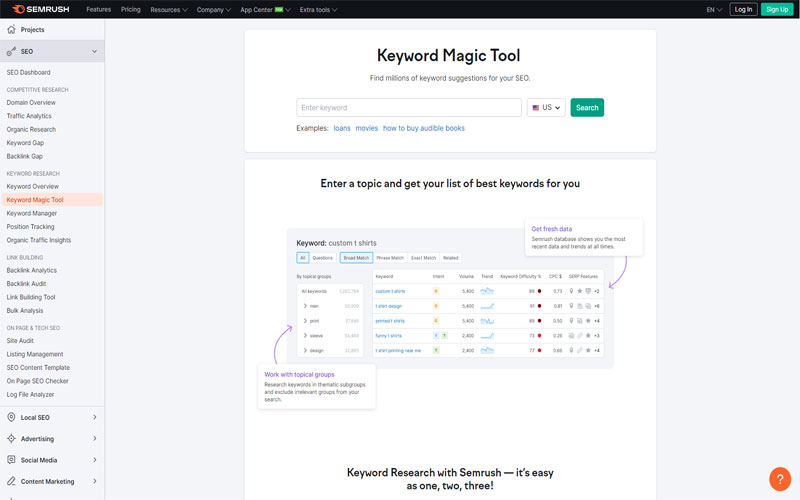Collapse the SEO sidebar section chevron
800x500 pixels.
coord(94,52)
